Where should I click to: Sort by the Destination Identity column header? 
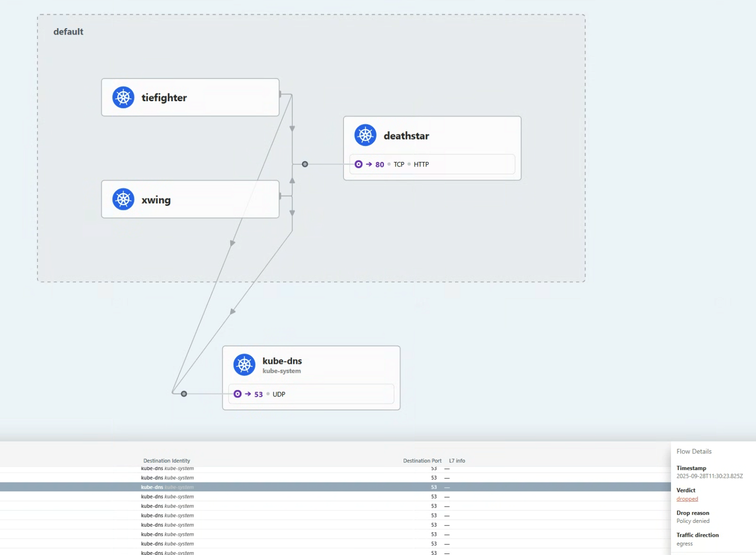click(x=167, y=461)
